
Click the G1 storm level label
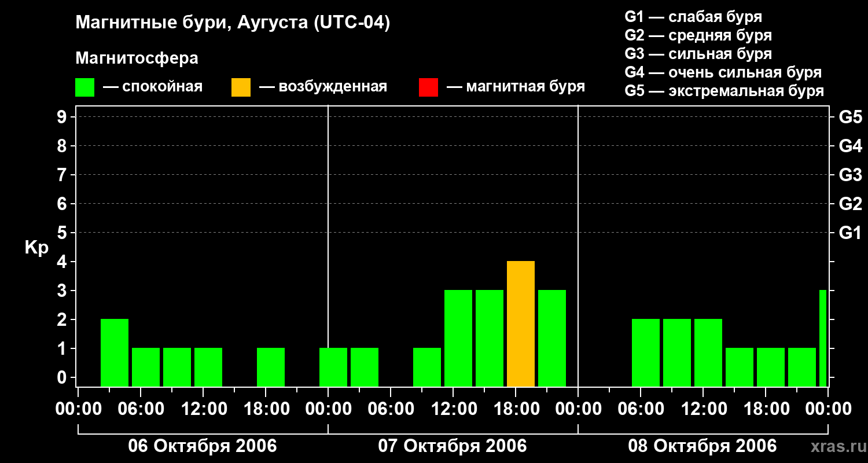[x=850, y=233]
